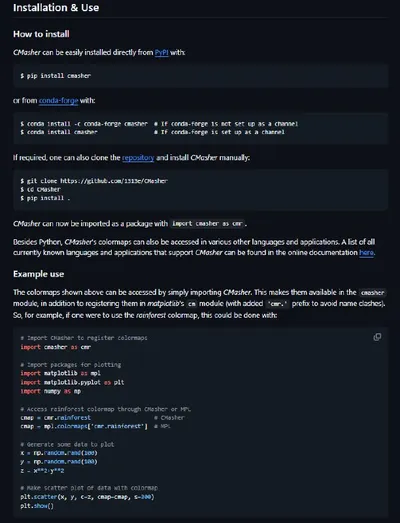Image resolution: width=400 pixels, height=523 pixels.
Task: Click the 'cd CMasher' command line
Action: (40, 189)
